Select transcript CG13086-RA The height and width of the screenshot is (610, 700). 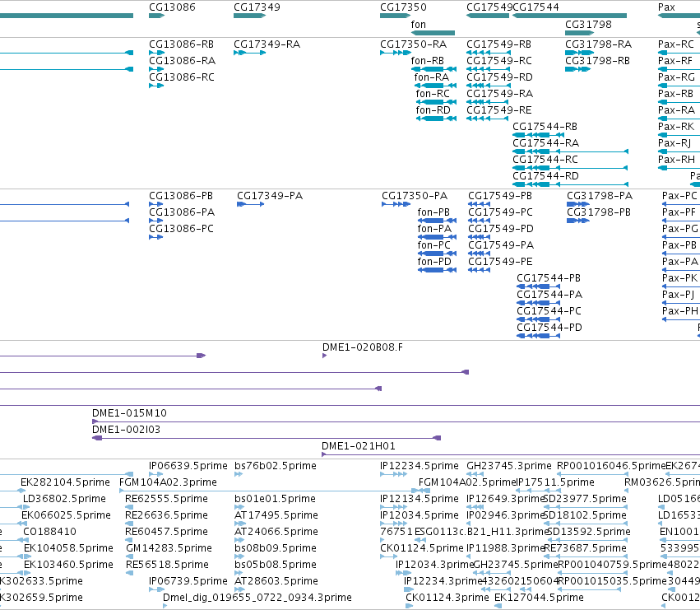[x=182, y=61]
